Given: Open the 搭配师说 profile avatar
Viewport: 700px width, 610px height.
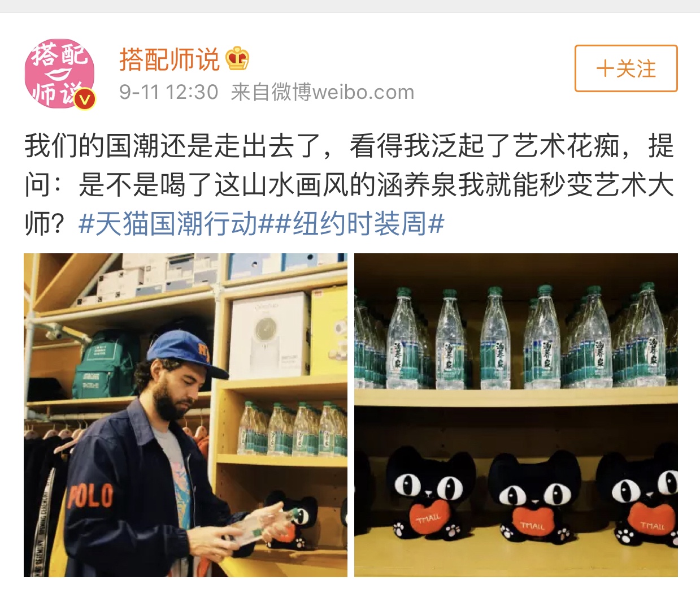Looking at the screenshot, I should [x=59, y=73].
